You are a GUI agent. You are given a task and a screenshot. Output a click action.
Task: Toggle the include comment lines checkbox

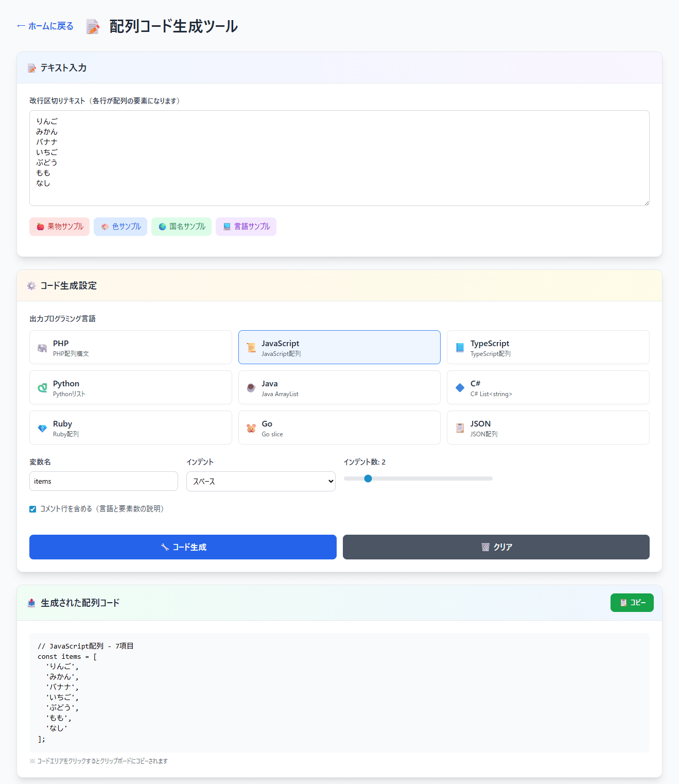tap(33, 509)
